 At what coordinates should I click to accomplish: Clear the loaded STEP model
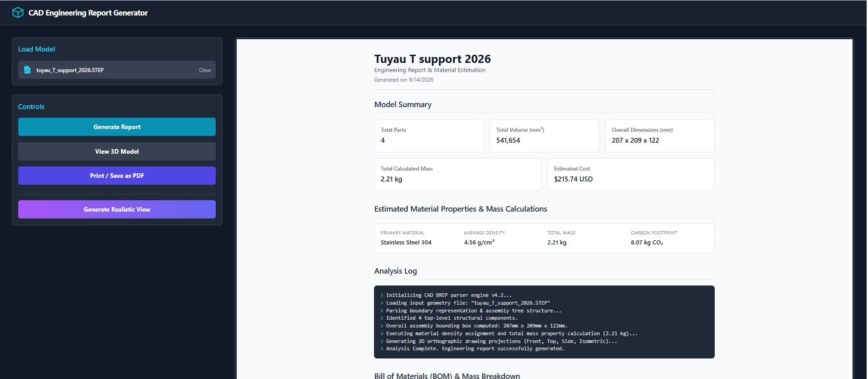205,70
